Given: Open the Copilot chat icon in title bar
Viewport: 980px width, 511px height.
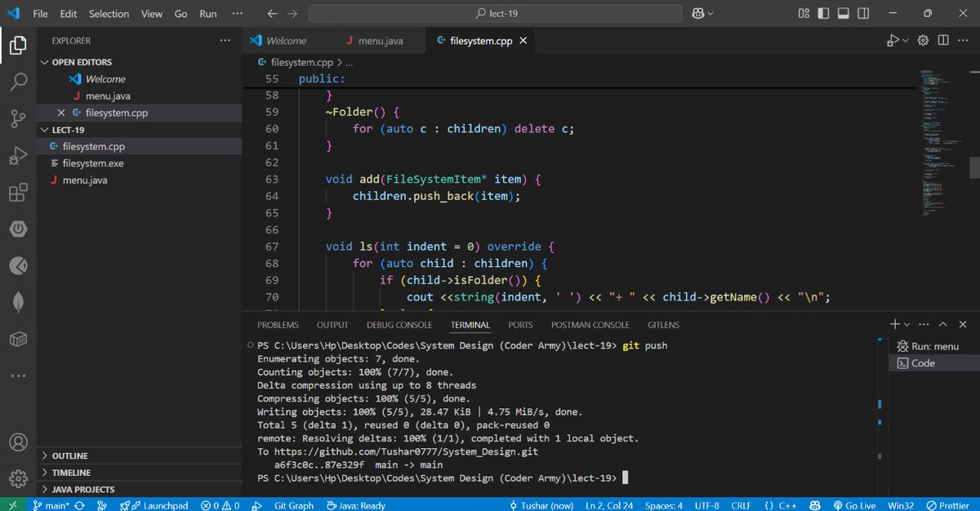Looking at the screenshot, I should coord(697,14).
